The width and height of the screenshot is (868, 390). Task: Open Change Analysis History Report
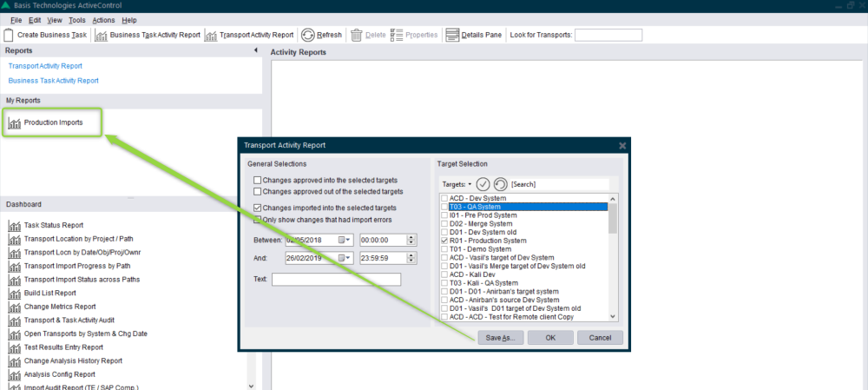point(73,360)
